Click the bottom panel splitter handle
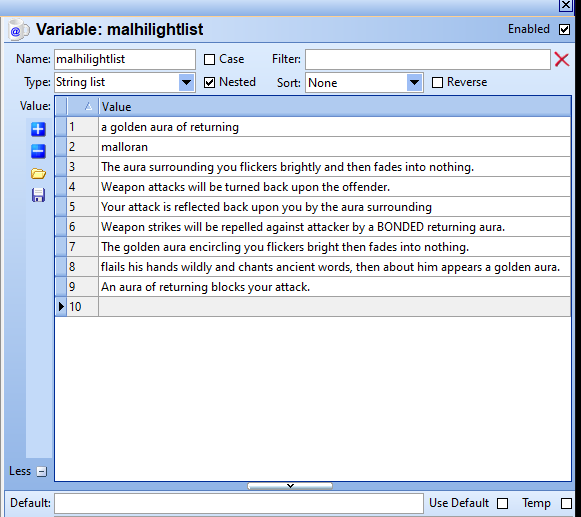 [290, 486]
